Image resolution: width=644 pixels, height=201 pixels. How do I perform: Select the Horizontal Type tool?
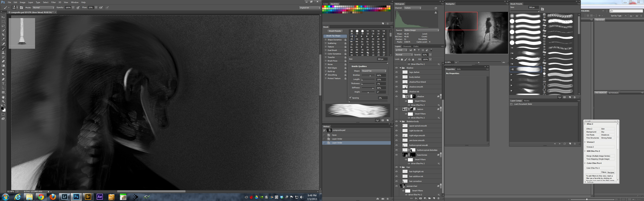click(x=3, y=84)
